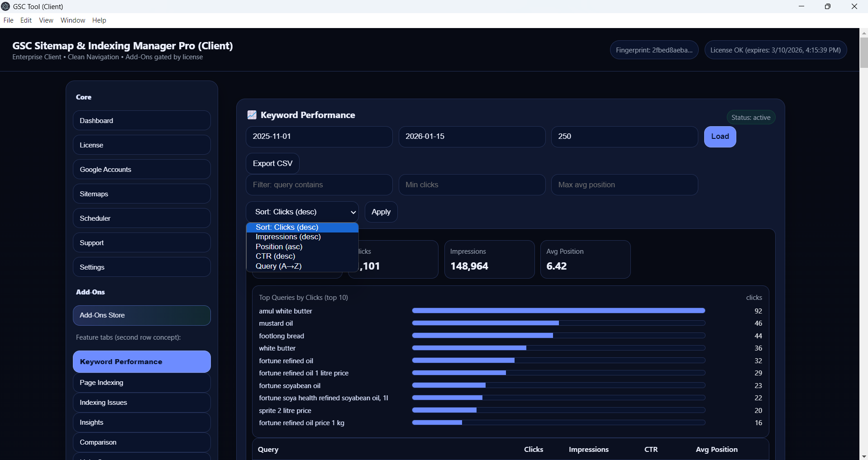Screen dimensions: 868x460
Task: Click the Keyword Performance chart icon
Action: pos(252,115)
